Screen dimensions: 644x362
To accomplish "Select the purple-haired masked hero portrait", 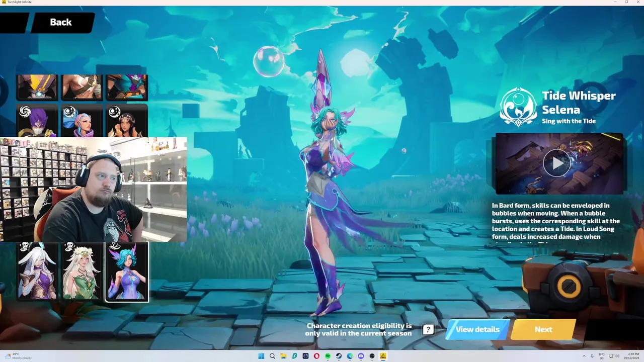I will (x=38, y=121).
